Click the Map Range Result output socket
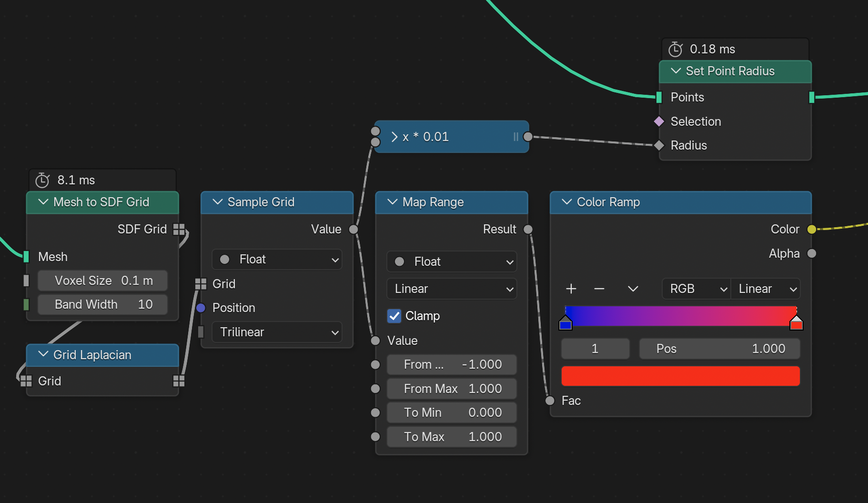The width and height of the screenshot is (868, 503). click(528, 230)
